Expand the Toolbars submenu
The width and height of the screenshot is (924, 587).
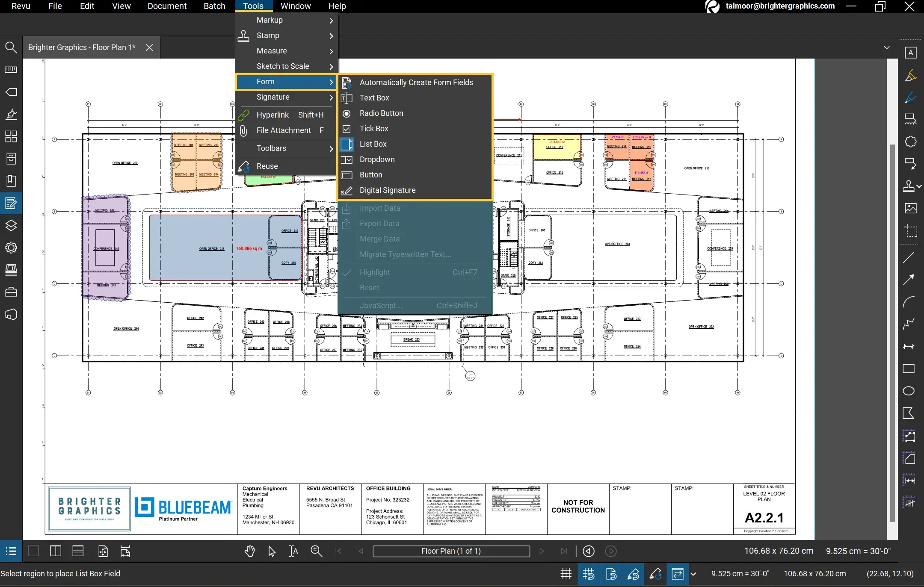287,148
